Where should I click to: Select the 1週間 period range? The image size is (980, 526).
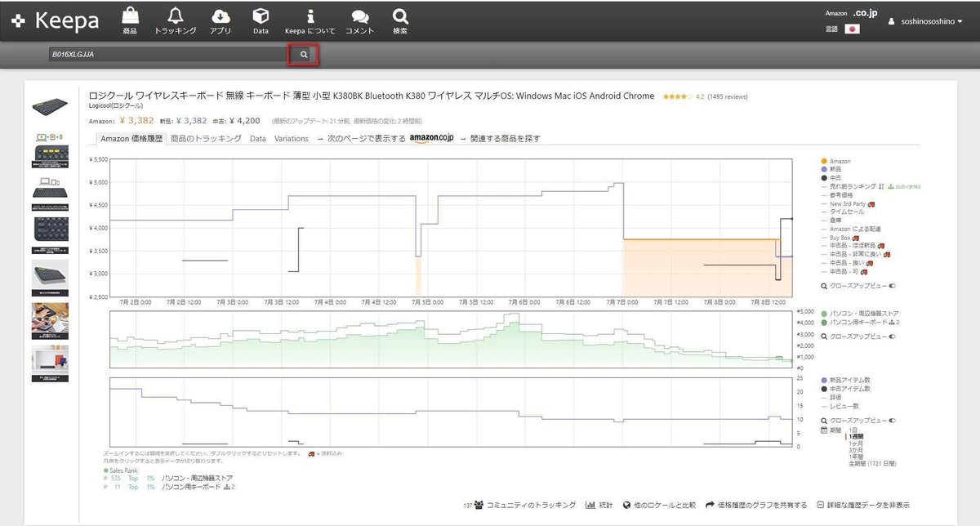point(857,437)
